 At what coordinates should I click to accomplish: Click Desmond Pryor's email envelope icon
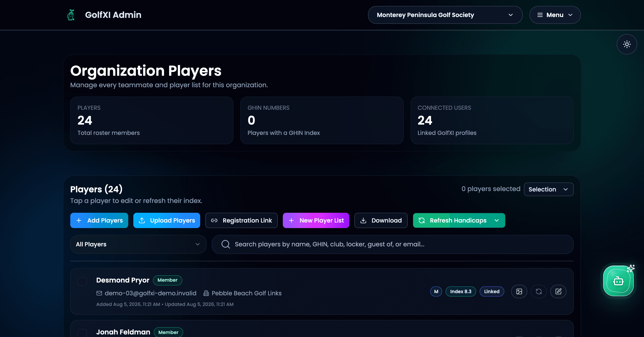tap(99, 293)
